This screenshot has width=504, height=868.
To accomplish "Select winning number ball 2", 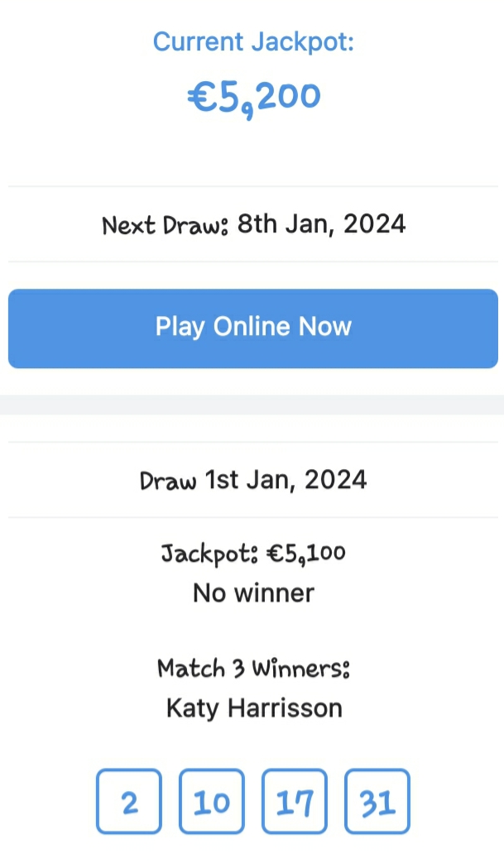I will click(x=129, y=801).
